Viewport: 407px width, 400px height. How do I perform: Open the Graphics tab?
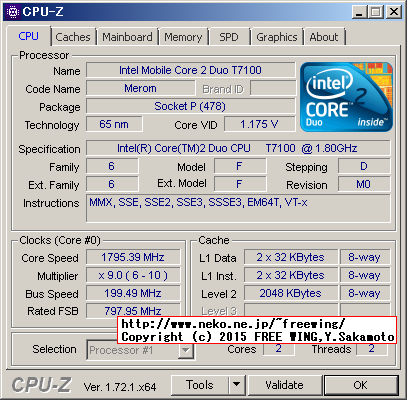point(277,37)
